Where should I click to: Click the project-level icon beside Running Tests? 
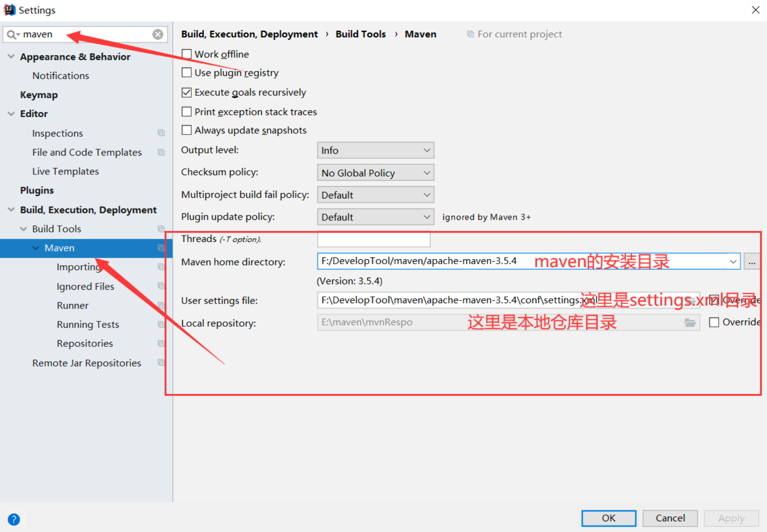[x=161, y=324]
